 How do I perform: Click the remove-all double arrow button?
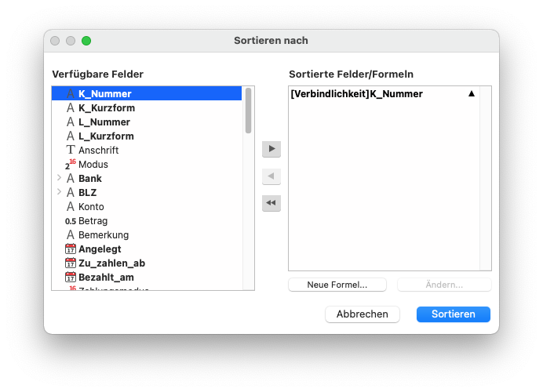tap(271, 203)
